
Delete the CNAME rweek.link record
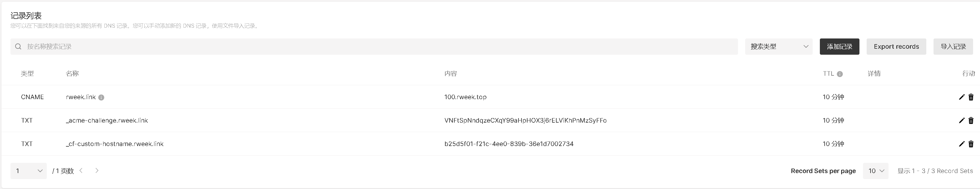tap(971, 97)
